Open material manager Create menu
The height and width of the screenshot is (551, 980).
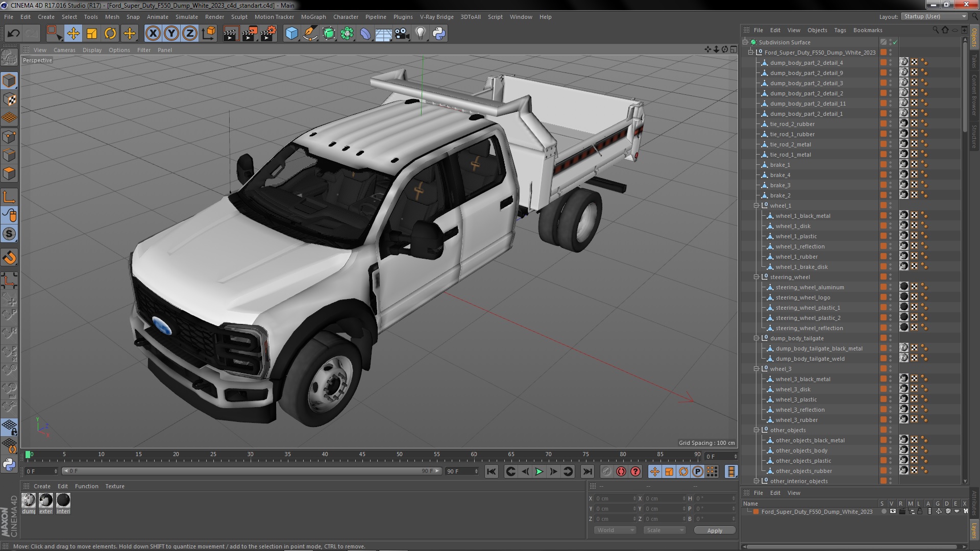point(42,486)
